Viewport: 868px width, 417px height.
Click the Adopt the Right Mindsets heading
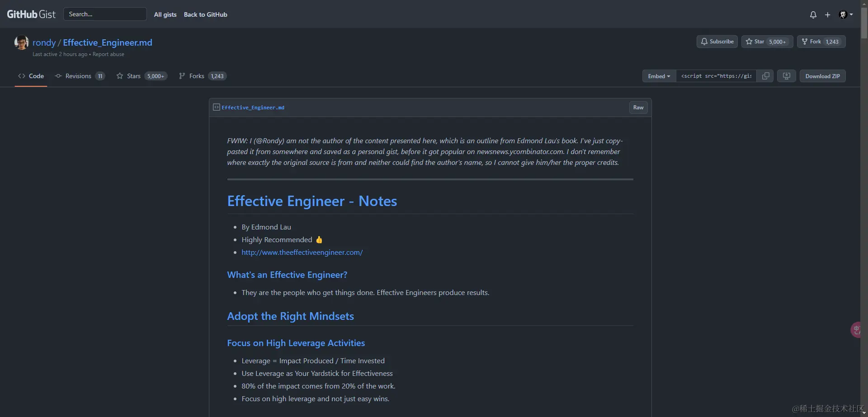point(290,316)
